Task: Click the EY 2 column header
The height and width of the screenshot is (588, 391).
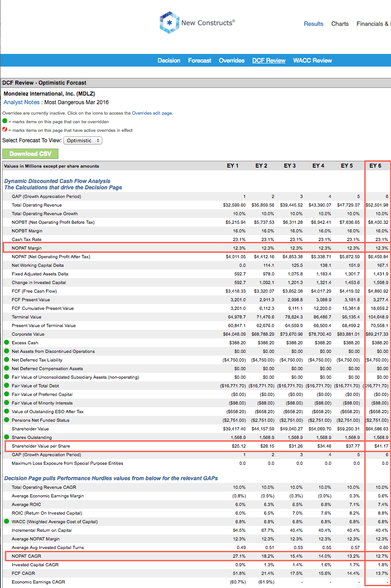Action: click(x=261, y=166)
